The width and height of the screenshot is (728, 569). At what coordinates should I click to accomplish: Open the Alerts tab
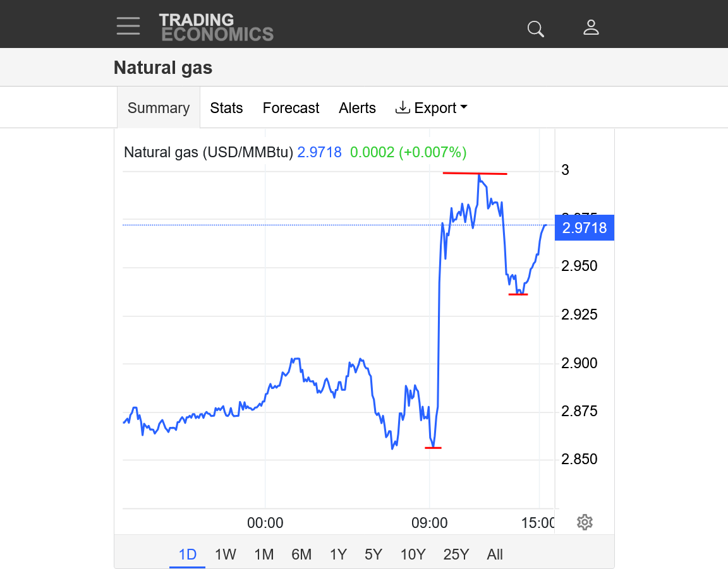click(357, 108)
